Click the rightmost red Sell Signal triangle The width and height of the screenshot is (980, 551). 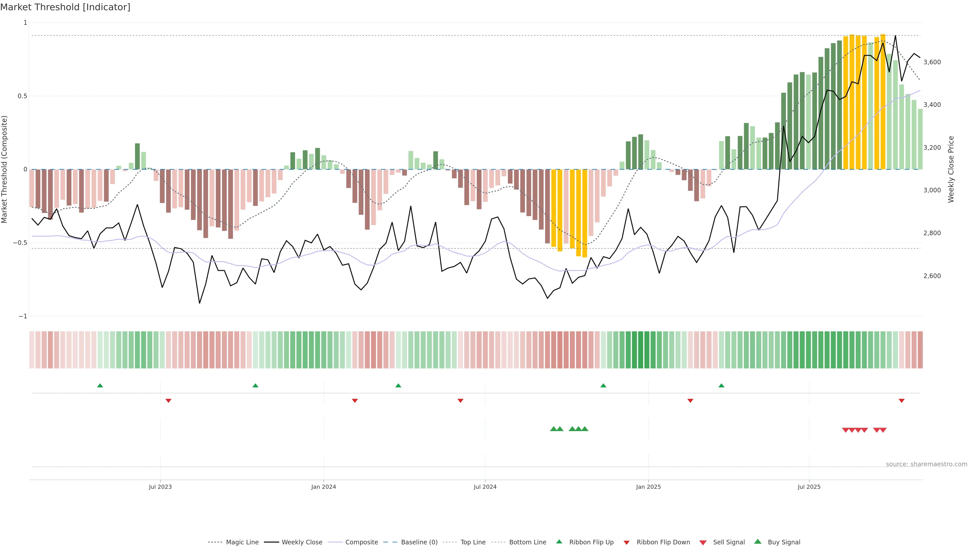883,430
